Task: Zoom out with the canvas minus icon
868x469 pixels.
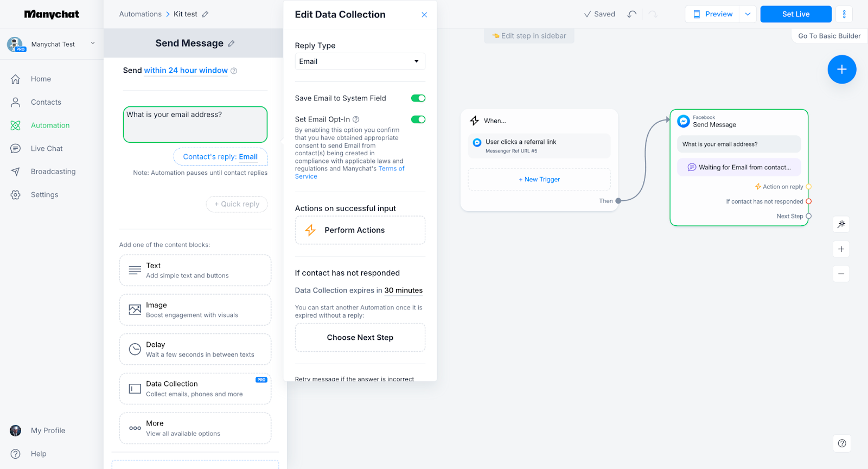Action: 841,274
